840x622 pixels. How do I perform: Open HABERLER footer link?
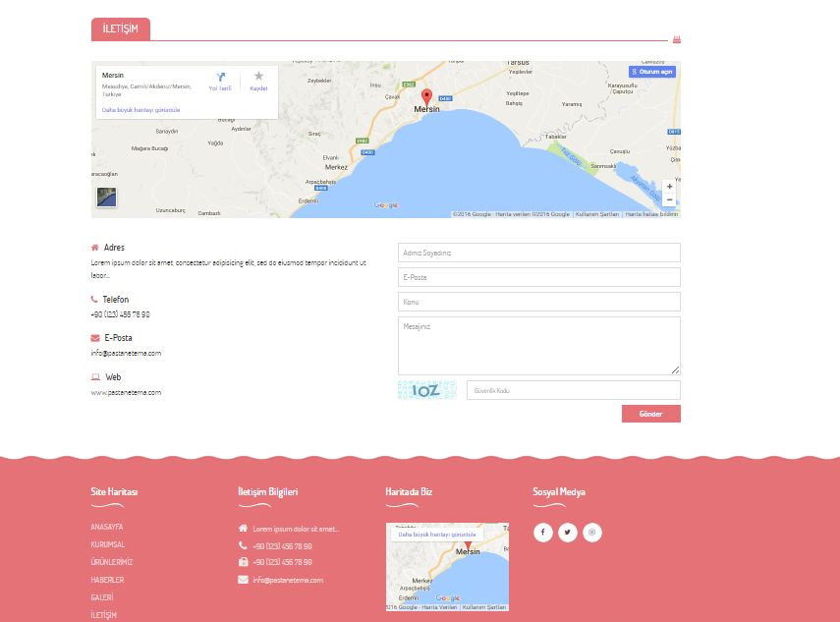pyautogui.click(x=107, y=580)
